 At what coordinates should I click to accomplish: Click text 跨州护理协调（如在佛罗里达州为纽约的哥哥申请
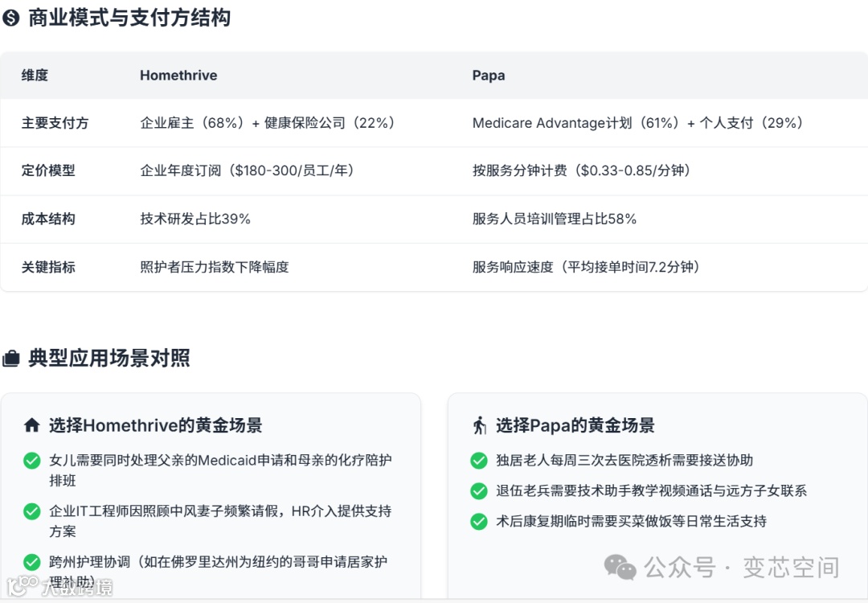point(204,562)
